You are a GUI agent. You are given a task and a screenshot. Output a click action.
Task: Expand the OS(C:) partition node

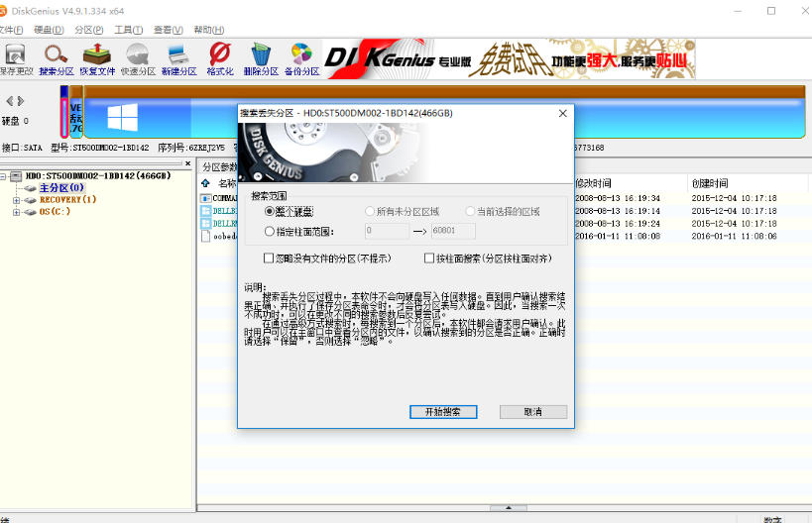[16, 212]
